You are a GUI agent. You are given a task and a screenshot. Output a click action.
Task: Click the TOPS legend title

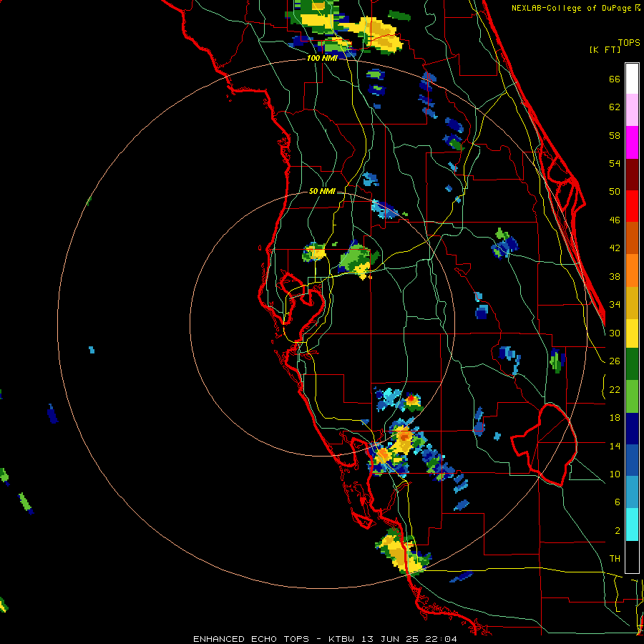(x=629, y=42)
